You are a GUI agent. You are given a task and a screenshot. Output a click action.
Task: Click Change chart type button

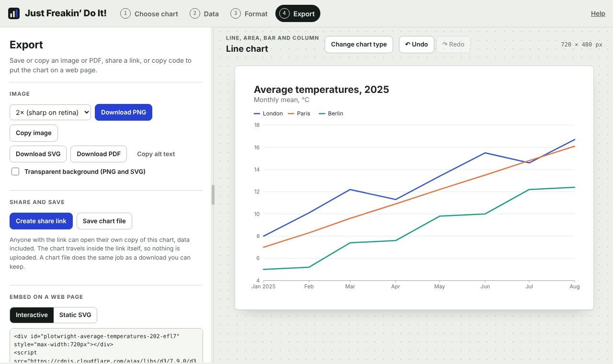click(359, 45)
